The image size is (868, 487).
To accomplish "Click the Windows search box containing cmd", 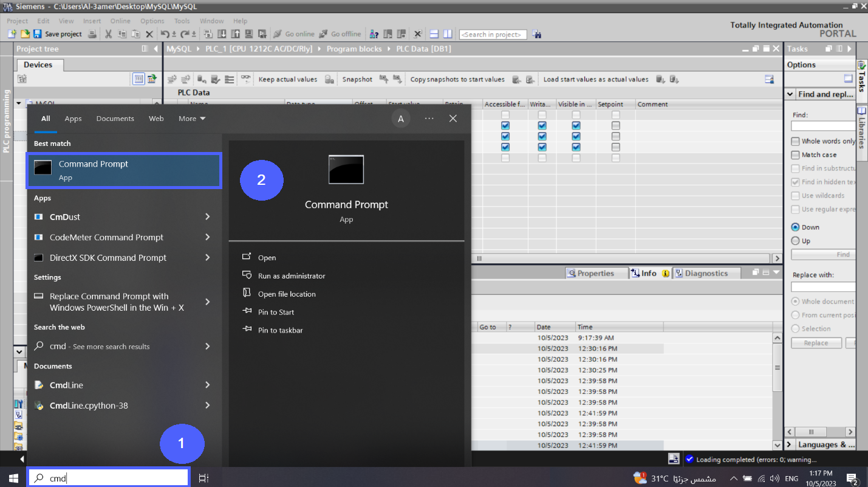I will pos(109,478).
